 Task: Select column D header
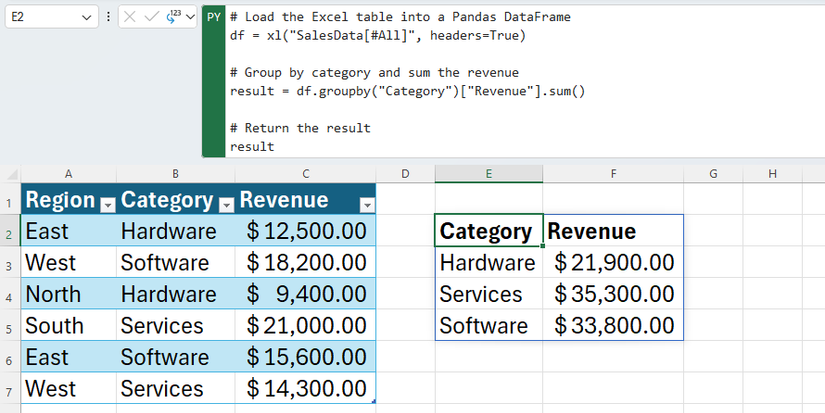405,174
